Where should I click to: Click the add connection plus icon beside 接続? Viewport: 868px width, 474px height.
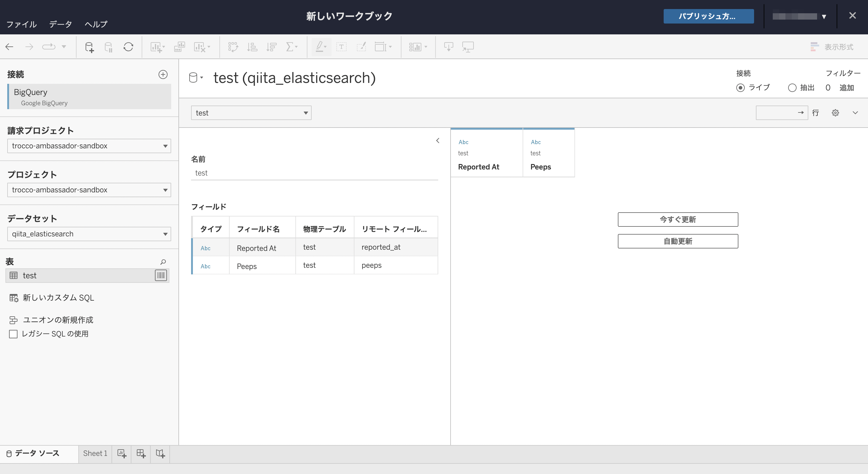(x=163, y=74)
